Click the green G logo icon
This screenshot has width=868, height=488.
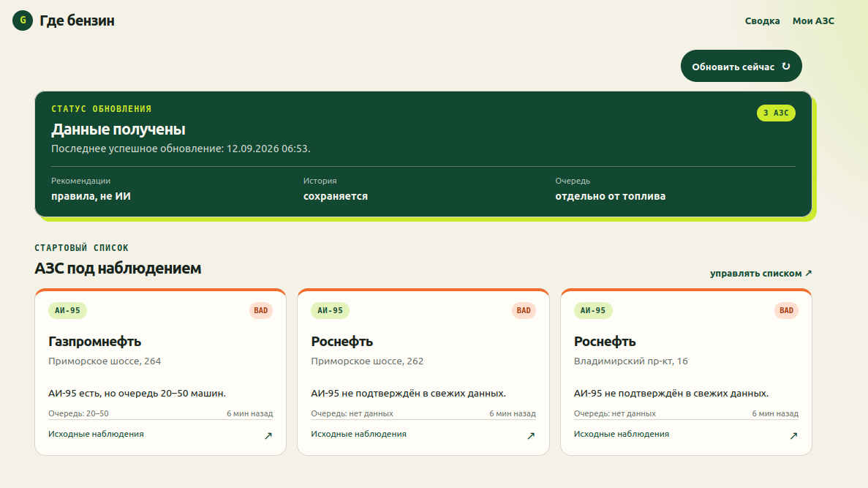pos(23,20)
